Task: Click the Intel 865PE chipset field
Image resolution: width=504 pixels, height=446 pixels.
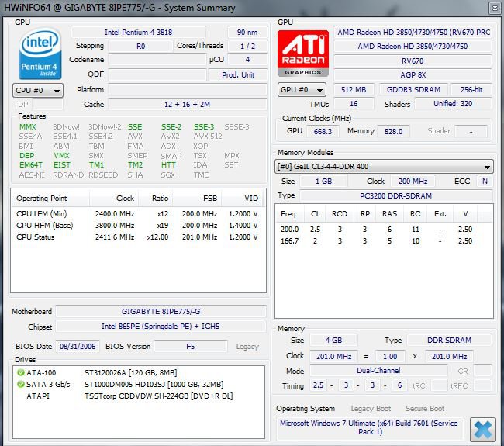Action: [x=161, y=327]
